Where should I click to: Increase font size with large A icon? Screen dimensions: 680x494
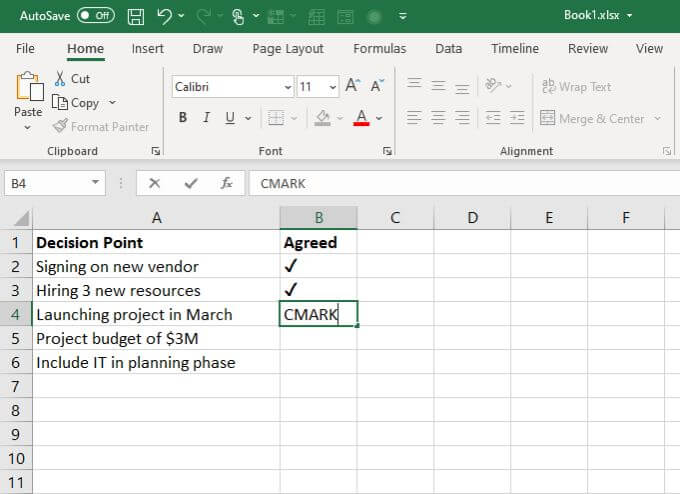point(353,85)
